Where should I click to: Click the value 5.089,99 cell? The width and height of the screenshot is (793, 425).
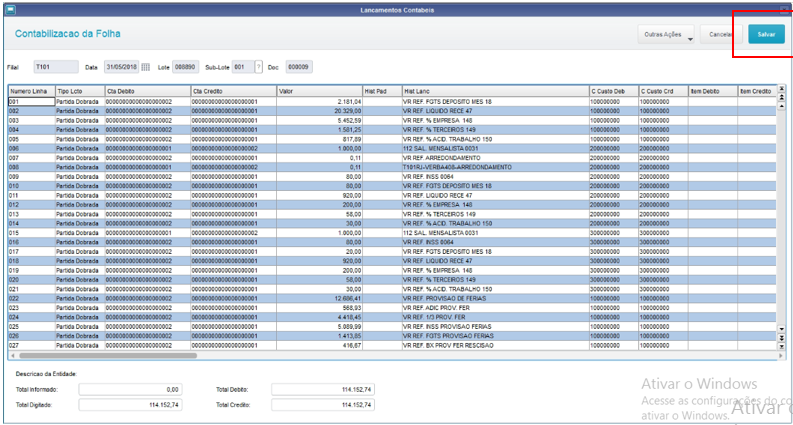pyautogui.click(x=319, y=327)
